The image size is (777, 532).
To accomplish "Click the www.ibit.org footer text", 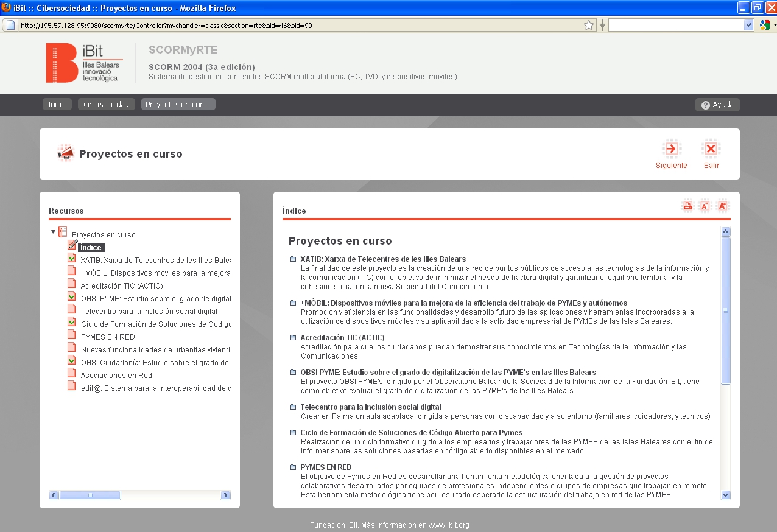I will pos(449,525).
